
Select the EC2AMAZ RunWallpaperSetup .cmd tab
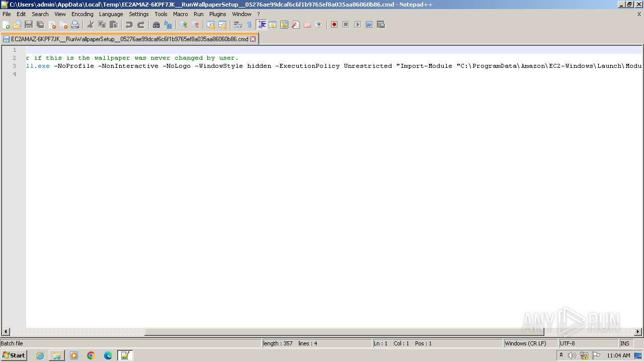129,39
